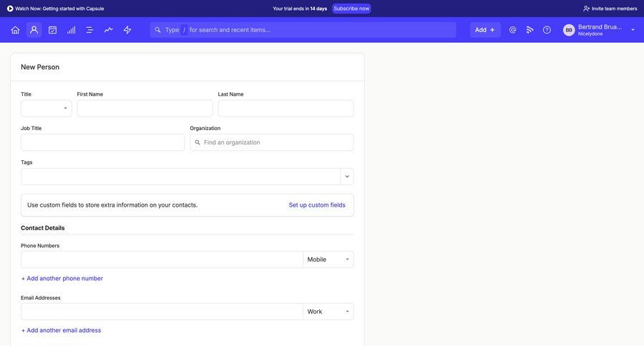
Task: Click the Add button
Action: (485, 30)
